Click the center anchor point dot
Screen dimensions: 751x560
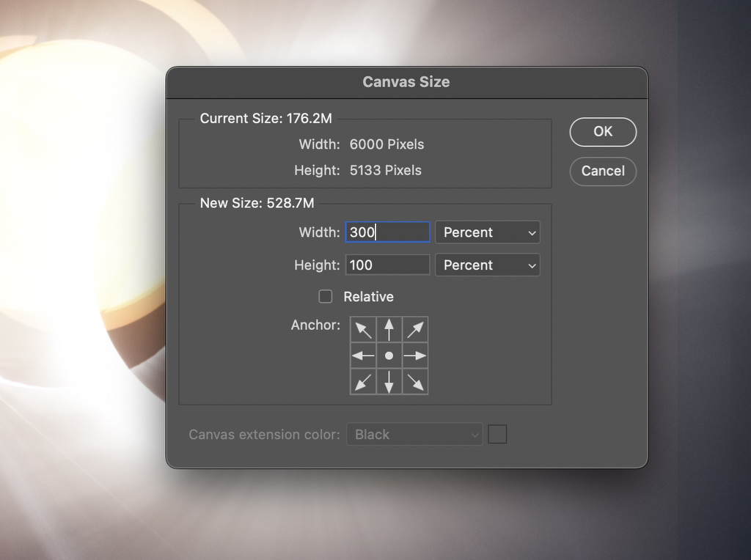[x=389, y=355]
